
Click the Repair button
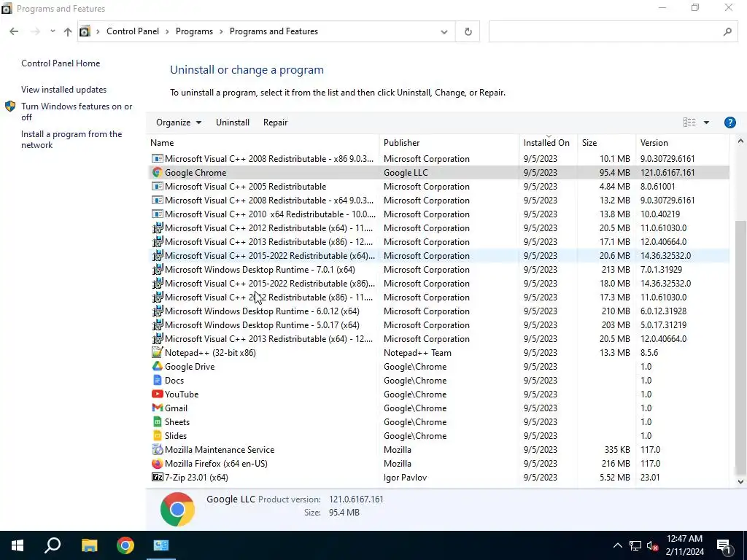click(275, 122)
